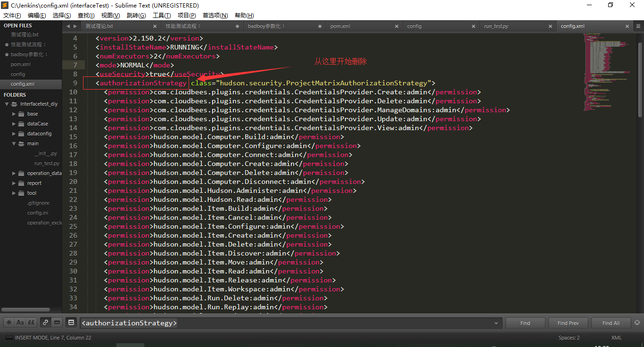Open __init__.py in the sidebar
This screenshot has width=644, height=347.
[45, 153]
